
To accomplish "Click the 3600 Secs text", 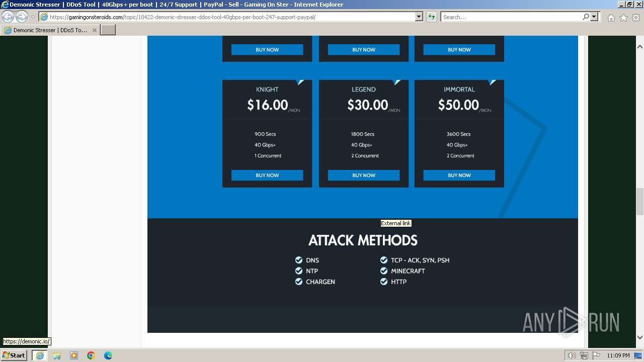I will pos(458,134).
